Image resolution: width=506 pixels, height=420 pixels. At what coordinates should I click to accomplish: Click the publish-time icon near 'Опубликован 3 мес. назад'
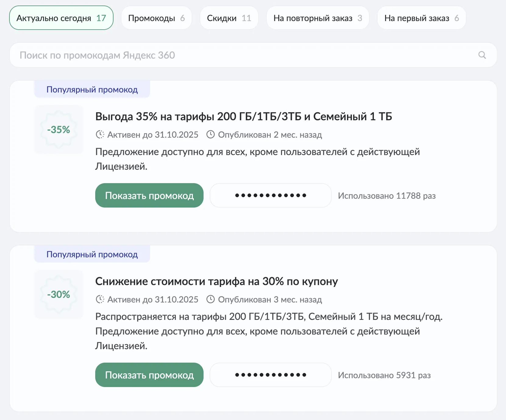[211, 299]
